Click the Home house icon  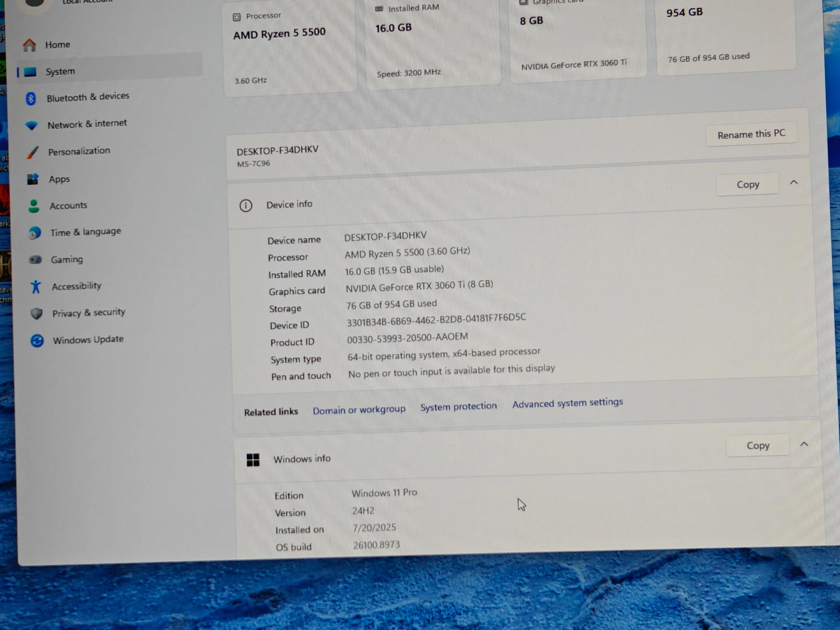tap(29, 45)
